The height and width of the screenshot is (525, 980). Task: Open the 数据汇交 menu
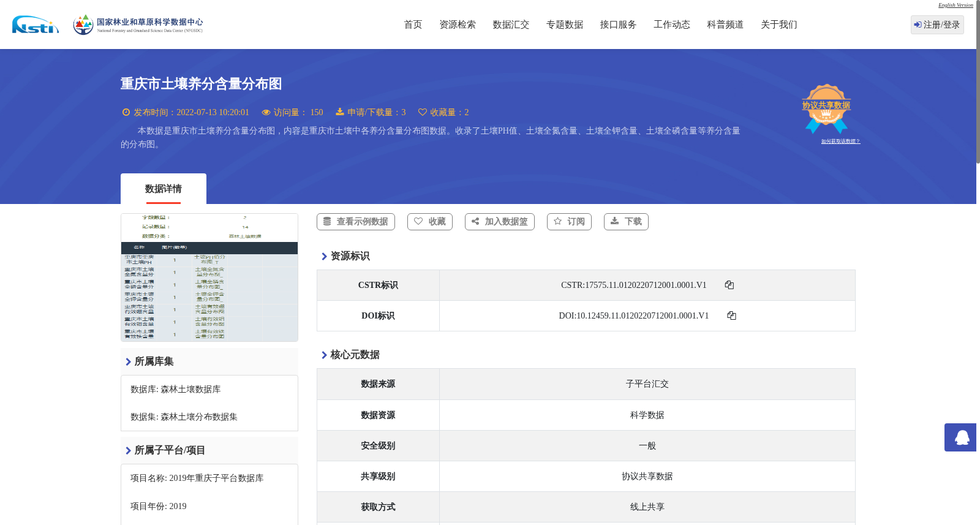pyautogui.click(x=511, y=25)
